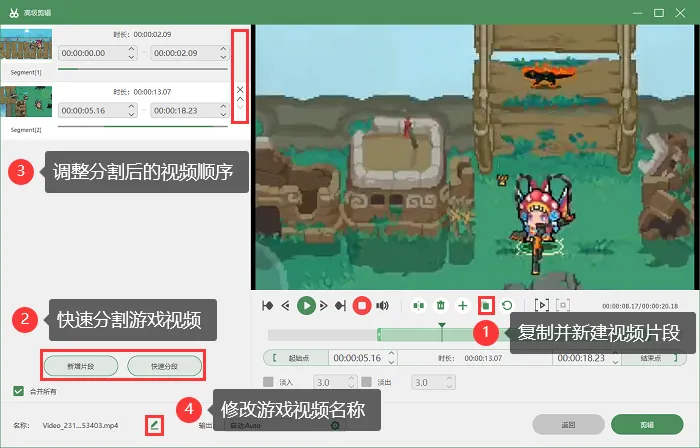Viewport: 700px width, 448px height.
Task: Decrease Segment[2] start time 00:00:05.16
Action: 131,114
